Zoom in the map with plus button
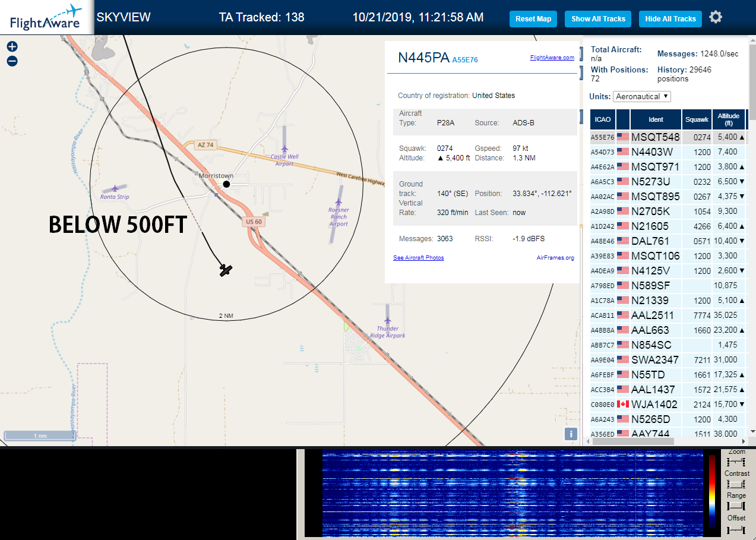Screen dimensions: 756x540 [x=12, y=46]
